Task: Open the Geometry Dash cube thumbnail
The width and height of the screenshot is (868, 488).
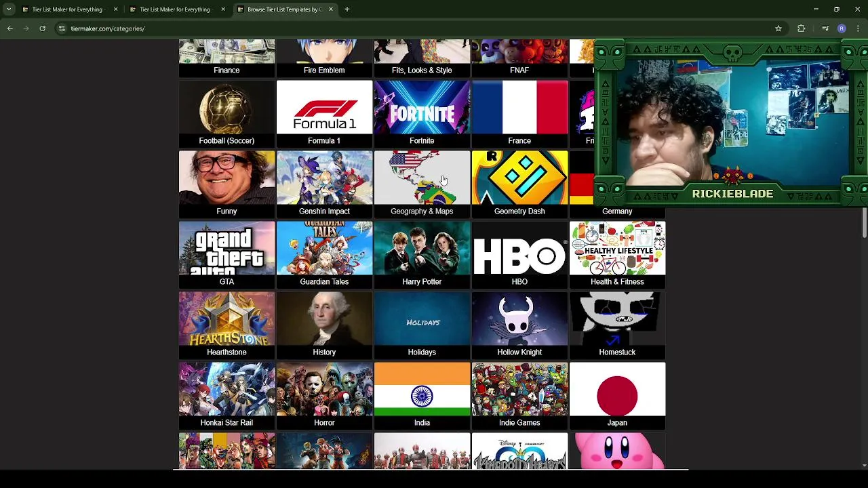Action: [519, 178]
